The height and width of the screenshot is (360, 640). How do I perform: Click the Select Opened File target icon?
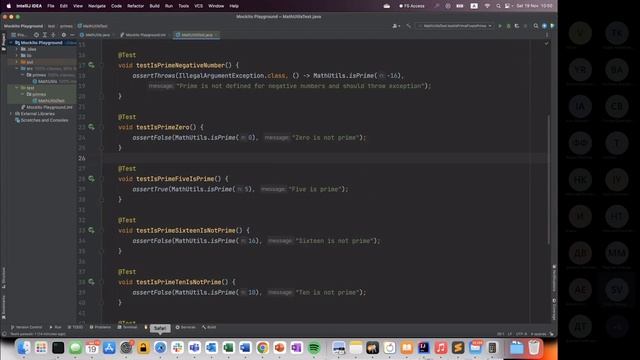pos(36,35)
